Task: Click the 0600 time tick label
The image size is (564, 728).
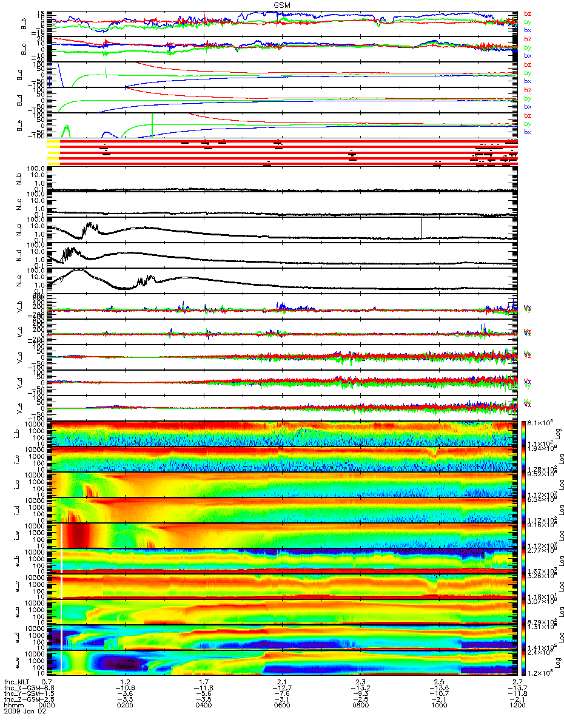Action: click(282, 706)
